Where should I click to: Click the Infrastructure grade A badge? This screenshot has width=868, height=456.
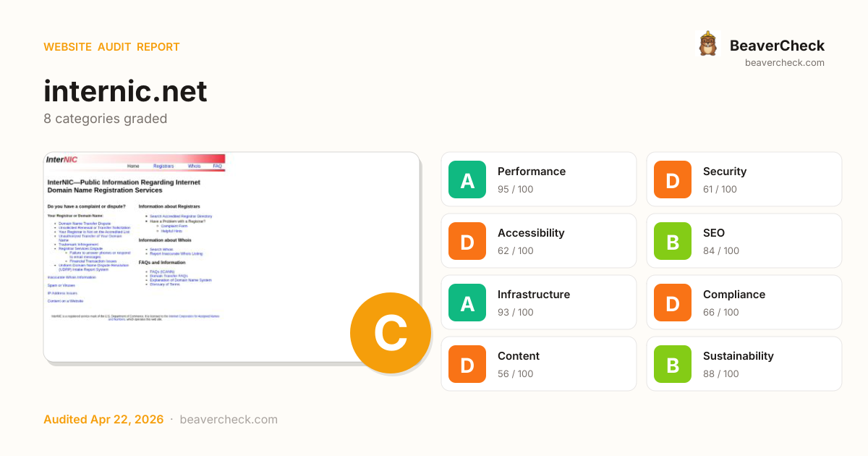[x=467, y=303]
